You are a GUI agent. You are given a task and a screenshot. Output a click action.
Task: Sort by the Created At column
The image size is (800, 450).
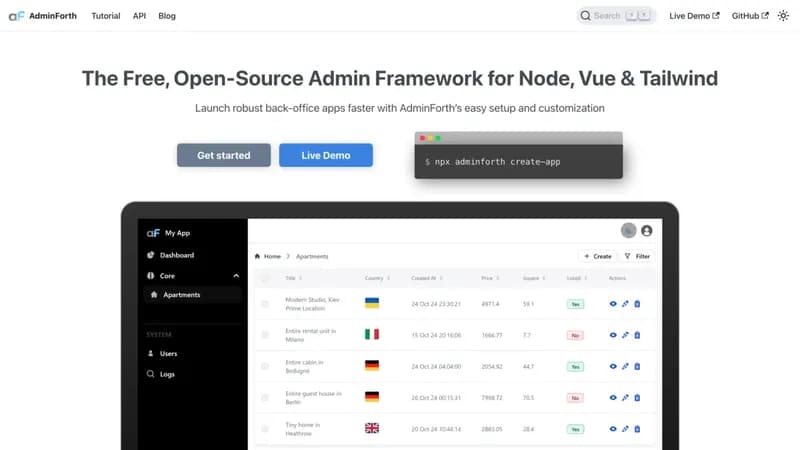[427, 278]
